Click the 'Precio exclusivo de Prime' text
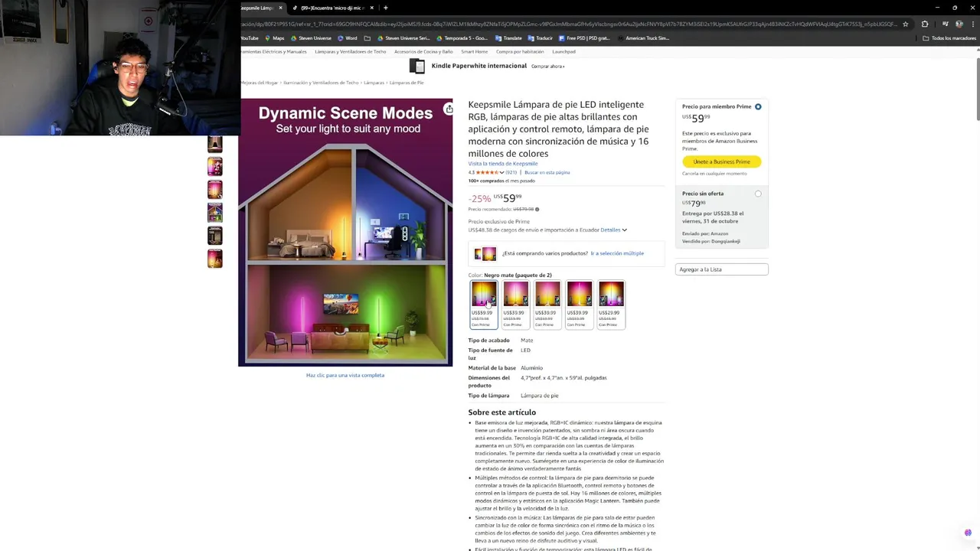 tap(498, 221)
